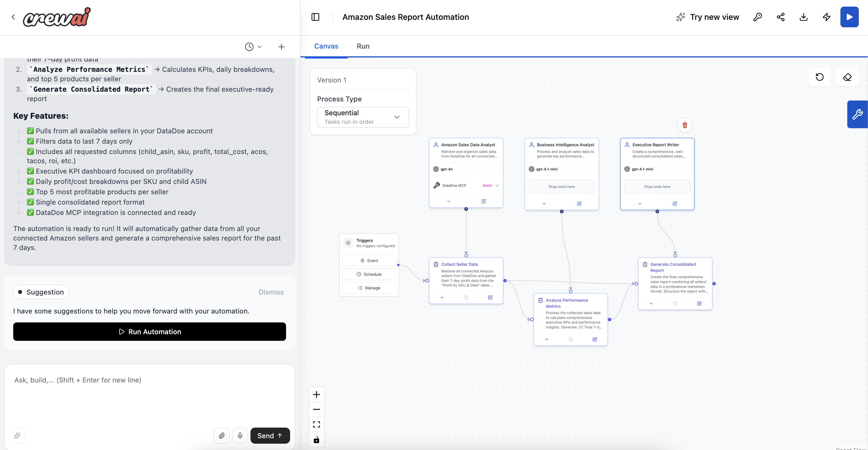Send the chat message
Image resolution: width=868 pixels, height=450 pixels.
point(270,436)
